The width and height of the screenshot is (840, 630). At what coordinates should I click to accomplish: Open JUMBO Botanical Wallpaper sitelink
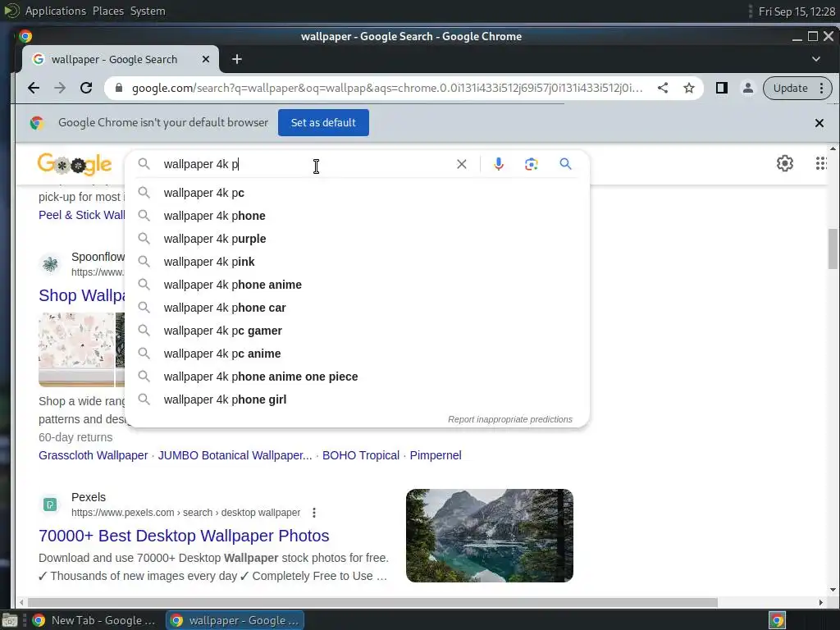(235, 455)
